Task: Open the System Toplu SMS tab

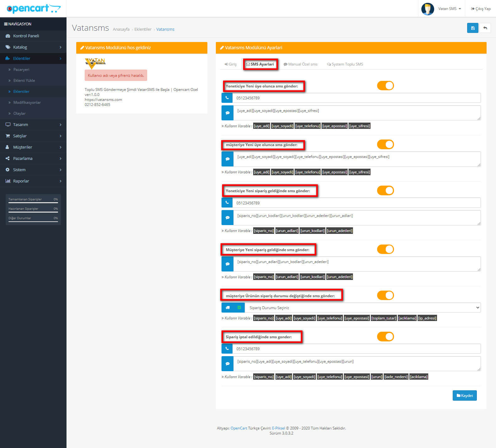Action: 345,64
